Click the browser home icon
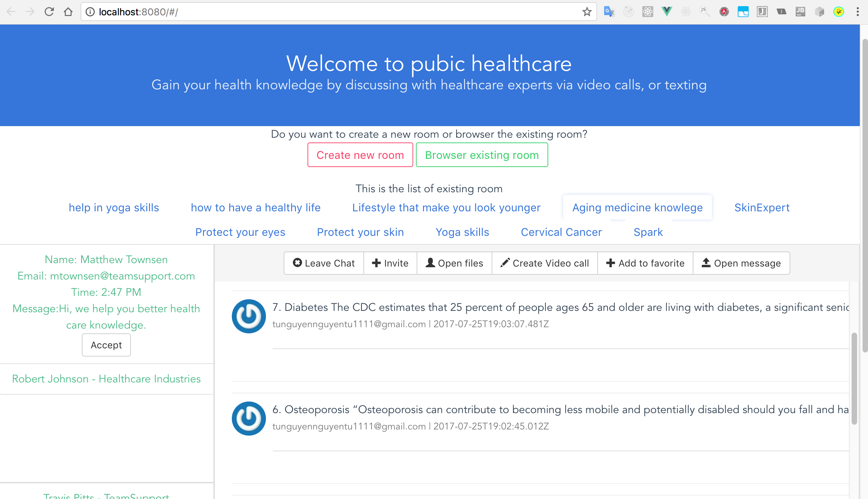Viewport: 868px width, 499px height. 68,12
